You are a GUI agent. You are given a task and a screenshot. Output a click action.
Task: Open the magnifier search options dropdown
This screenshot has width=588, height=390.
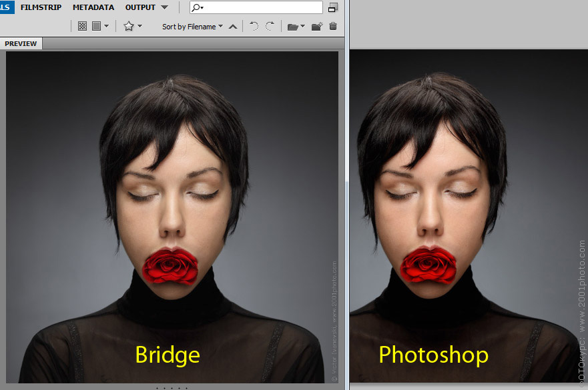click(x=198, y=7)
